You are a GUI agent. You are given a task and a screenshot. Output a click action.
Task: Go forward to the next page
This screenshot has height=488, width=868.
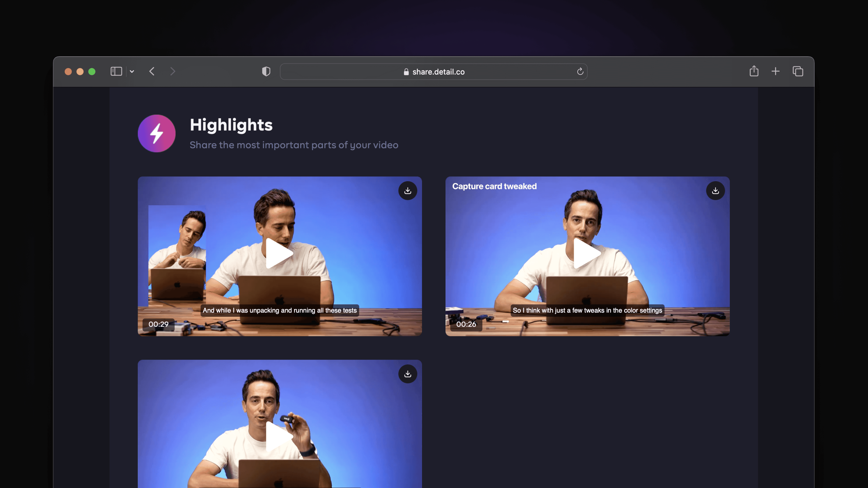tap(172, 71)
